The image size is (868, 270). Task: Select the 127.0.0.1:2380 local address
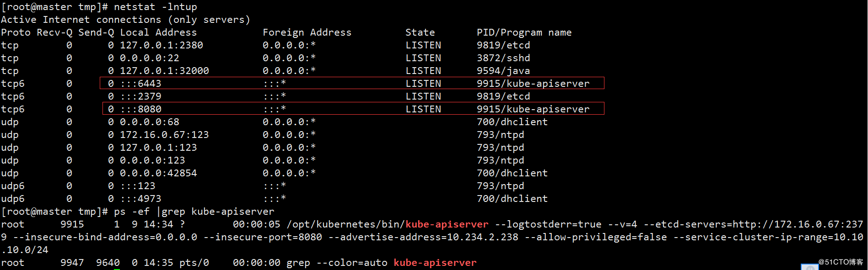[x=162, y=45]
